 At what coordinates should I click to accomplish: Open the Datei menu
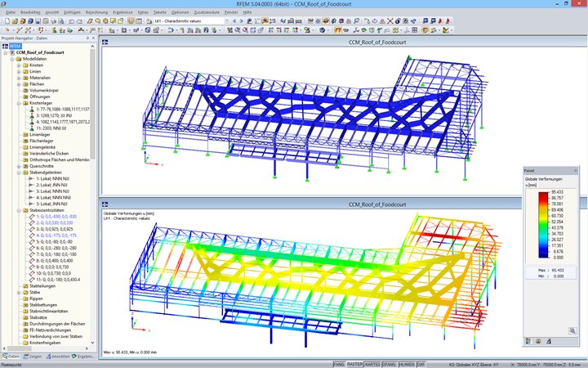point(11,12)
